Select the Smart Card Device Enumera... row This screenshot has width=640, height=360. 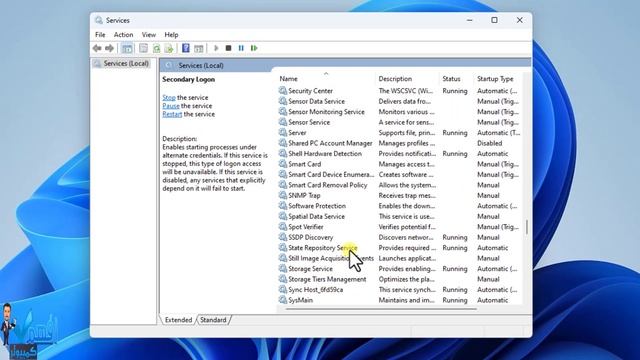pyautogui.click(x=400, y=174)
